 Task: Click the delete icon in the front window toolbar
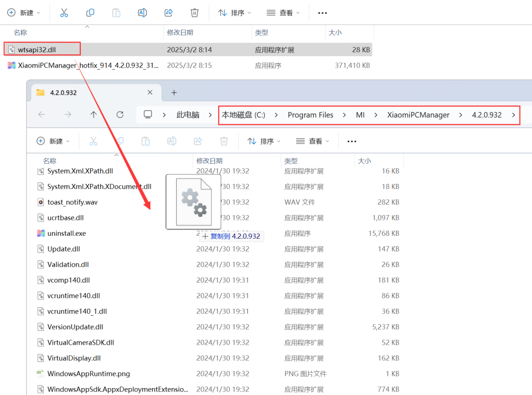click(224, 141)
